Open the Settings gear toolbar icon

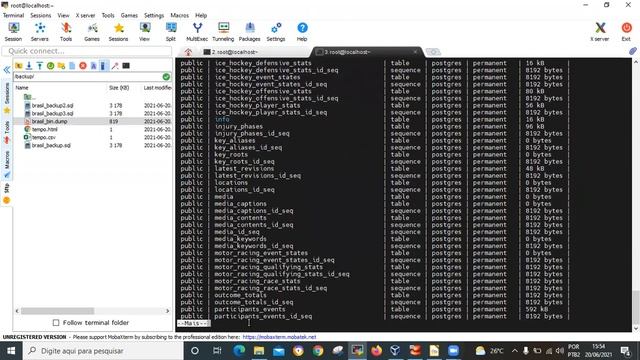pyautogui.click(x=276, y=32)
